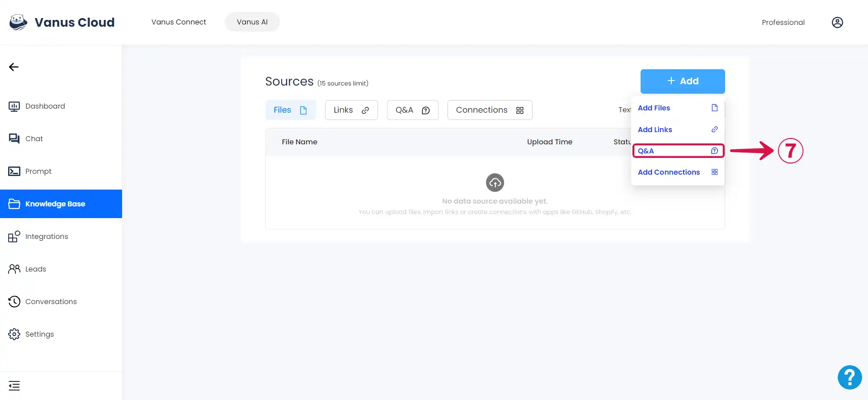
Task: Click the Dashboard monitor icon
Action: coord(14,106)
